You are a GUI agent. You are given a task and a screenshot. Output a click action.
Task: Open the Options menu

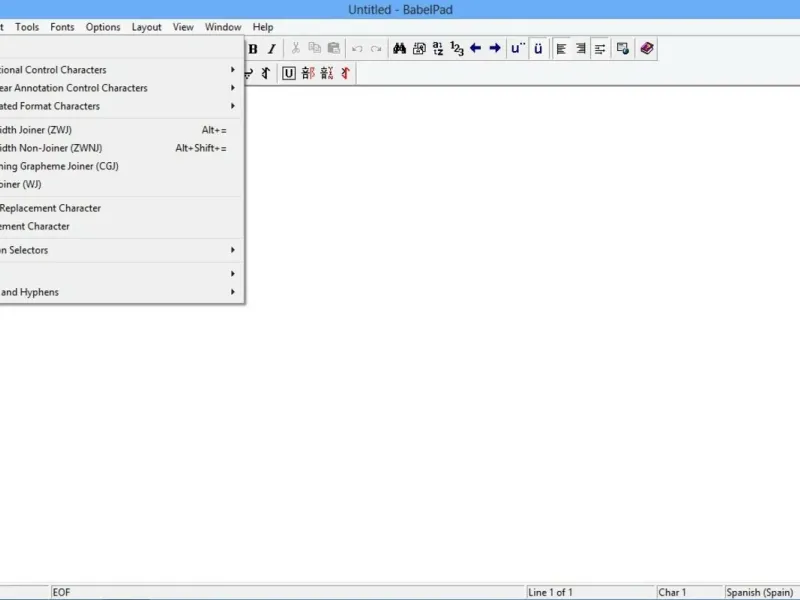103,27
